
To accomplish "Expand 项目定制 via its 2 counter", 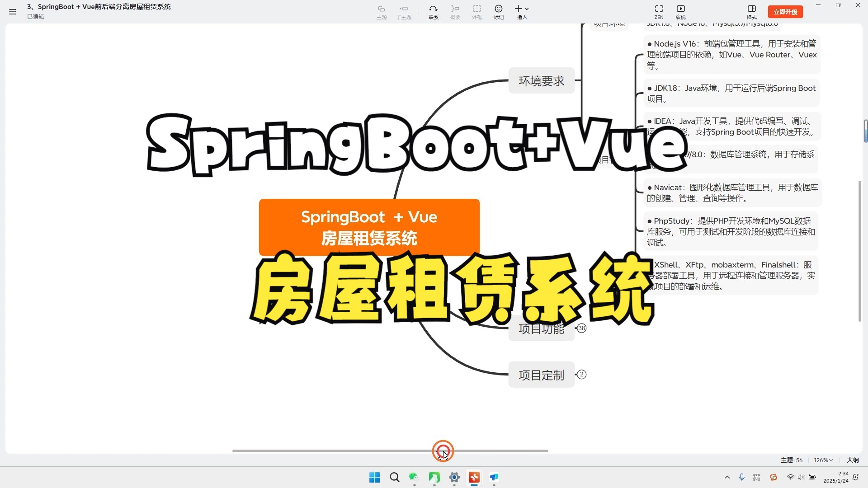I will point(582,375).
